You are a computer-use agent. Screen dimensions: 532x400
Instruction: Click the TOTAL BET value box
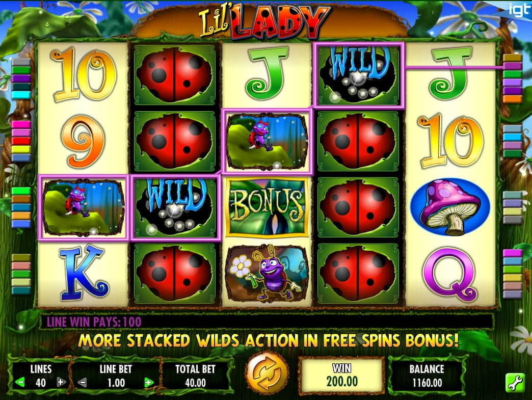(196, 375)
